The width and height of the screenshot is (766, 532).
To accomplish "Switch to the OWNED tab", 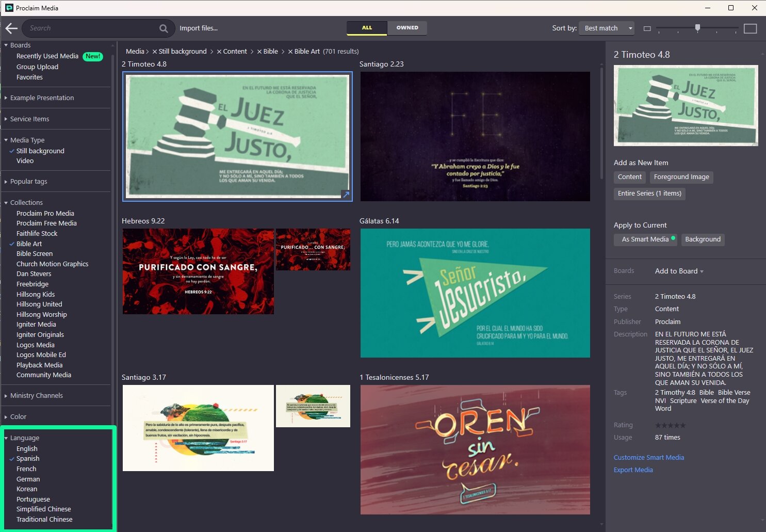I will pyautogui.click(x=407, y=28).
